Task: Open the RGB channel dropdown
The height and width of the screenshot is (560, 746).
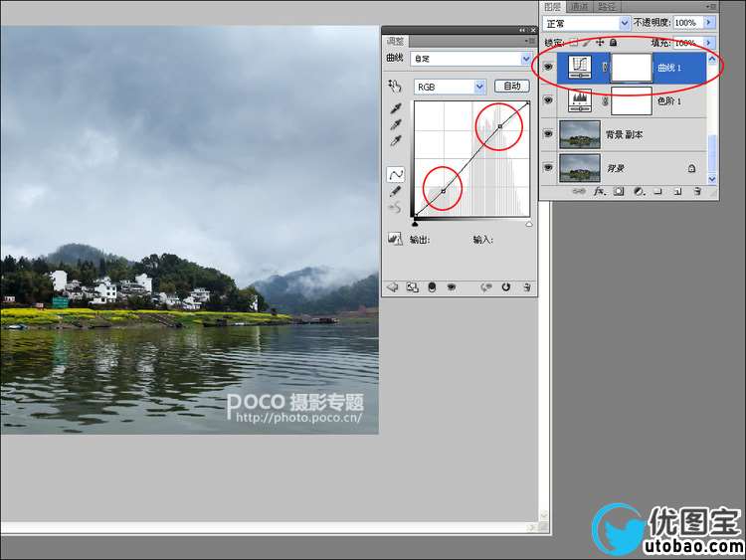Action: pos(450,87)
